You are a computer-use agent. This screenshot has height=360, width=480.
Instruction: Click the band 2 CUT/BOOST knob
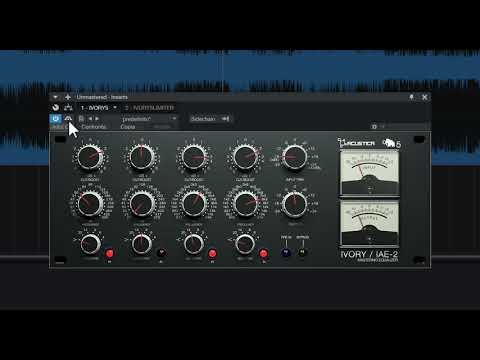[141, 157]
